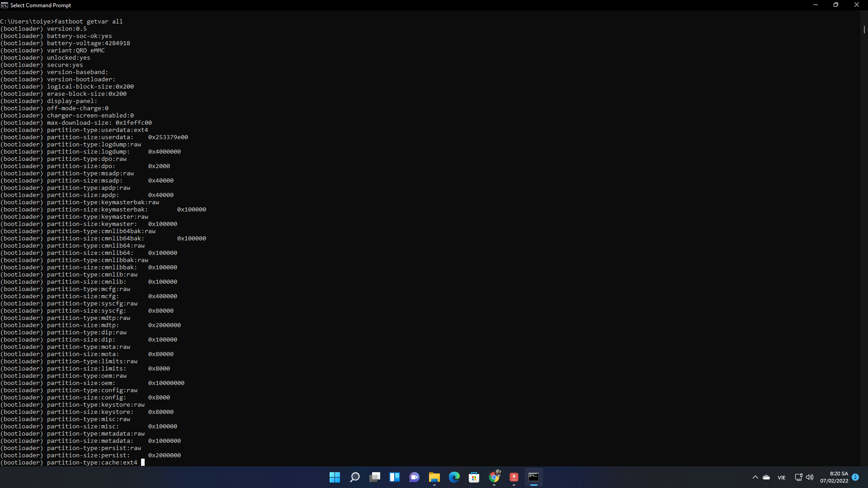
Task: Open clock and calendar flyout
Action: pos(834,477)
